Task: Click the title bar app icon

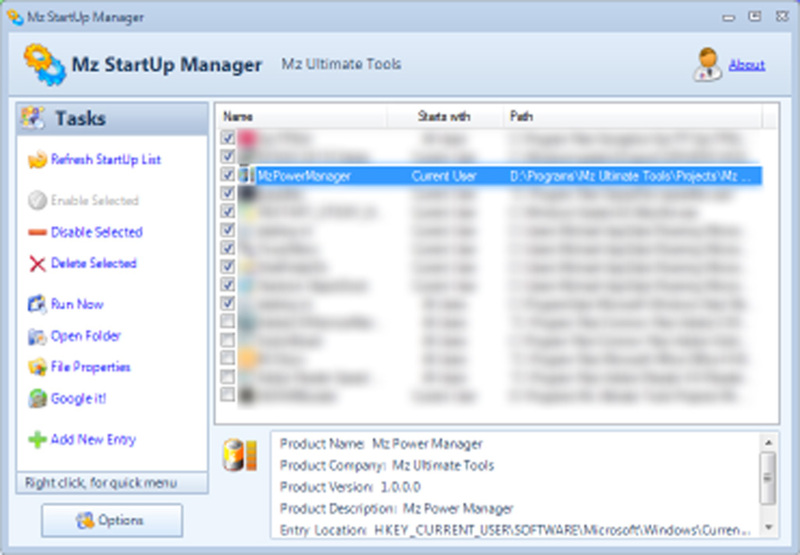Action: (x=15, y=17)
